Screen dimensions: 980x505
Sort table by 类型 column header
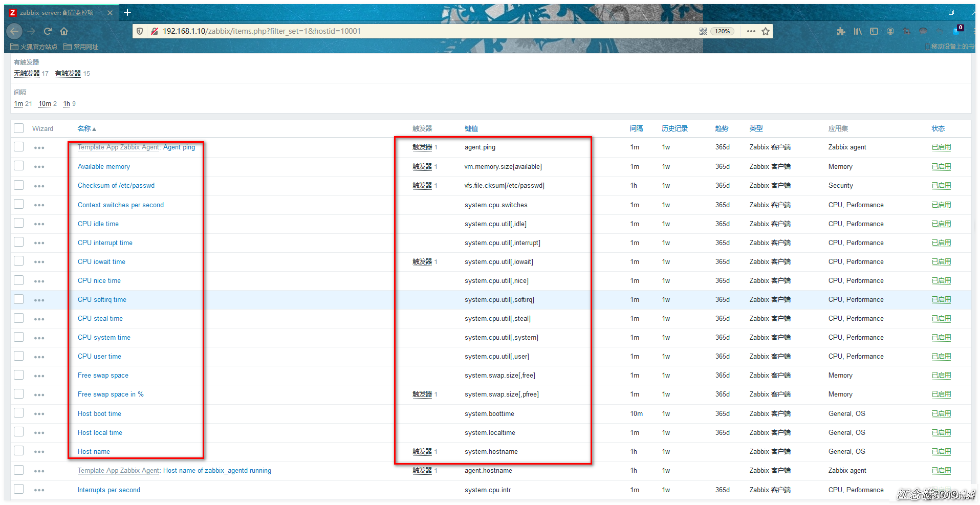(756, 128)
